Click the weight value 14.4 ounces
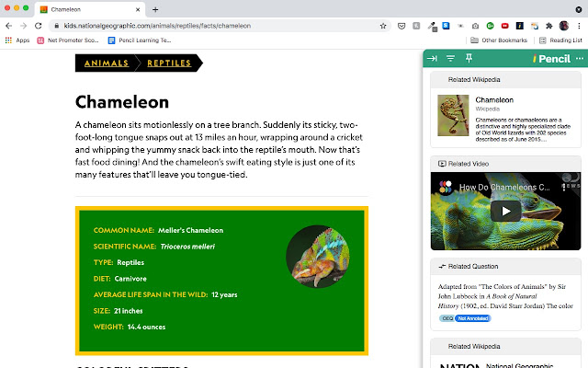The width and height of the screenshot is (588, 368). click(x=146, y=328)
